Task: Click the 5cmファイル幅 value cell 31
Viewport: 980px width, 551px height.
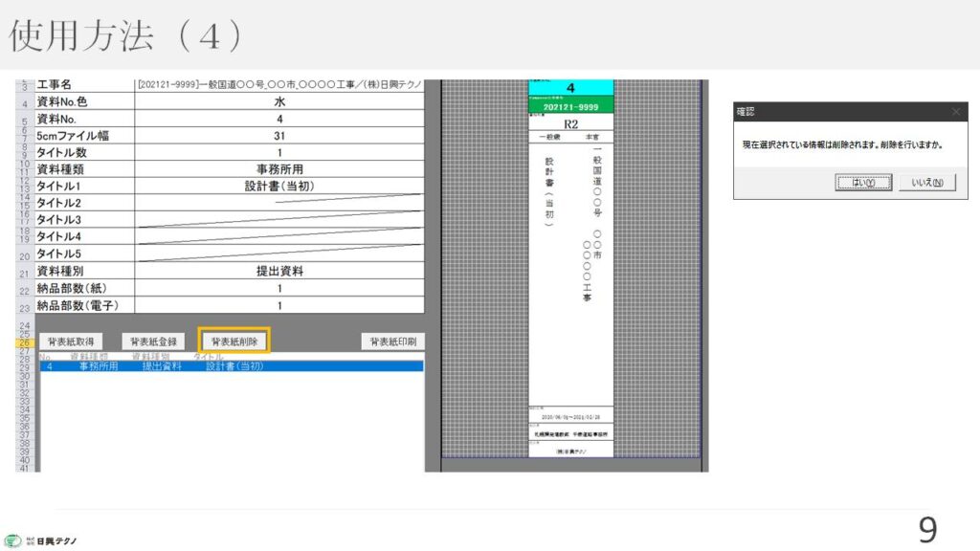Action: click(x=279, y=136)
